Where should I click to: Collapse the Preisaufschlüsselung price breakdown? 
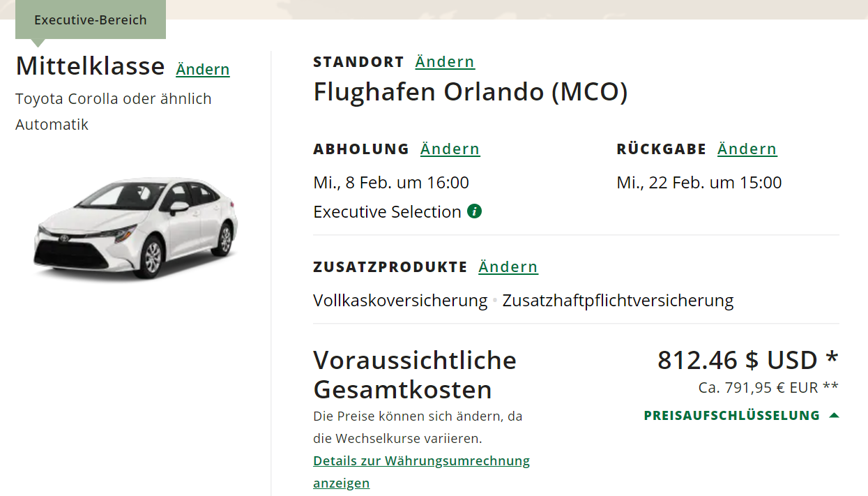[x=741, y=416]
